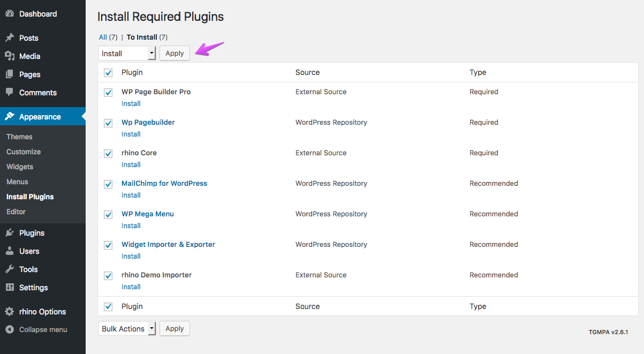Click the Plugins plug icon

click(x=10, y=233)
